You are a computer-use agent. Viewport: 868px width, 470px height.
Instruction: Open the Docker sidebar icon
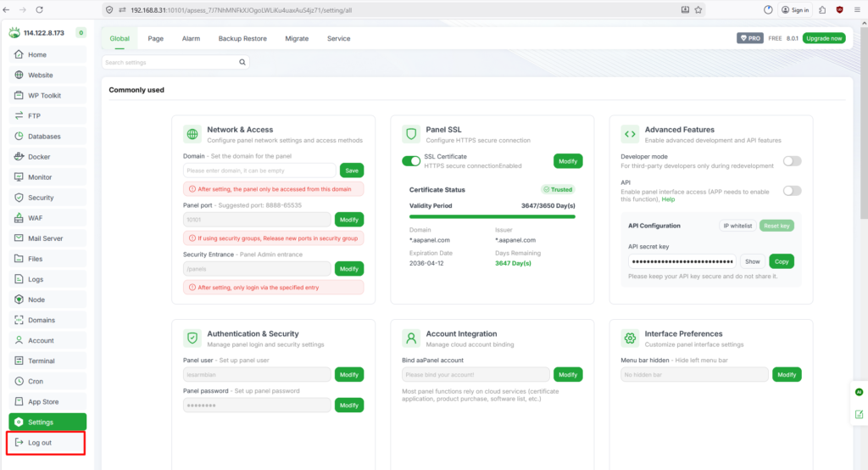pos(19,157)
